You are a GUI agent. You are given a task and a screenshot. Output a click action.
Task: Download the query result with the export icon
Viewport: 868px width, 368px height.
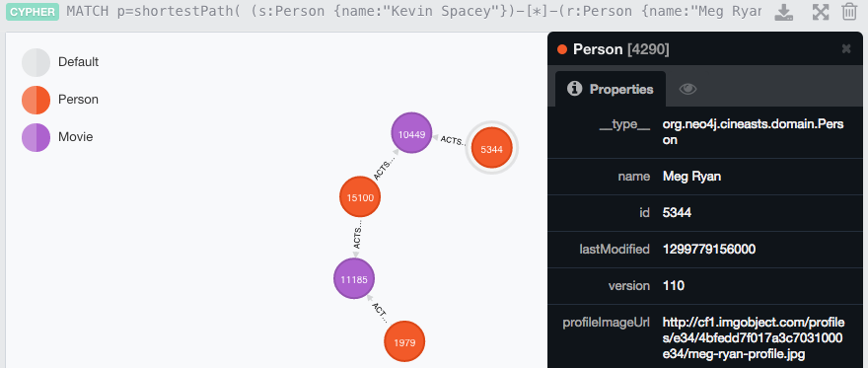click(783, 12)
